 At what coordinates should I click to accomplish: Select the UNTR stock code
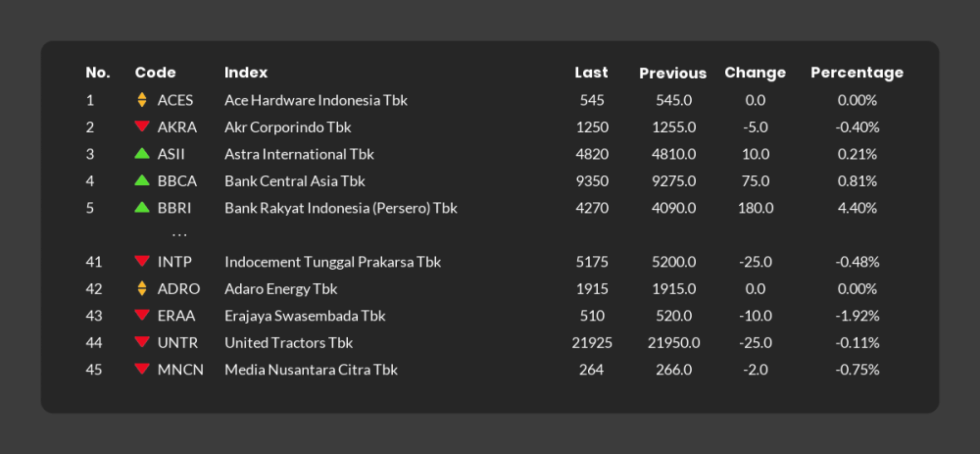tap(177, 342)
